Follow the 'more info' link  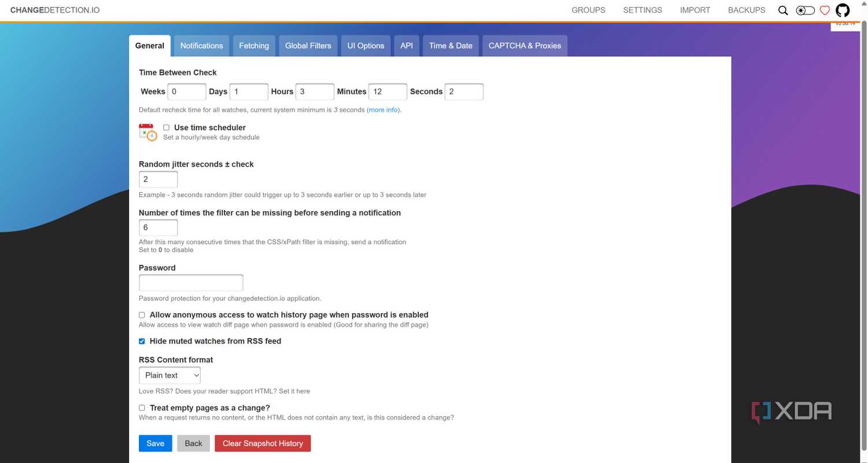[384, 110]
